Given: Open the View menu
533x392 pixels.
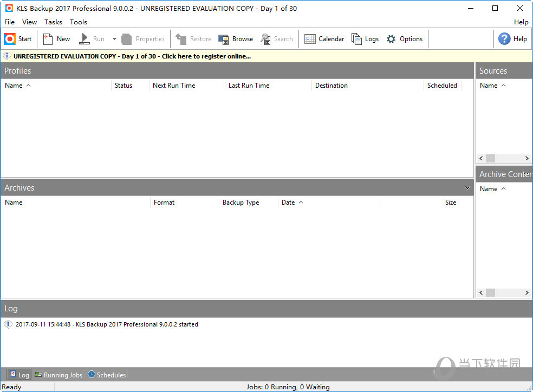Looking at the screenshot, I should click(30, 22).
